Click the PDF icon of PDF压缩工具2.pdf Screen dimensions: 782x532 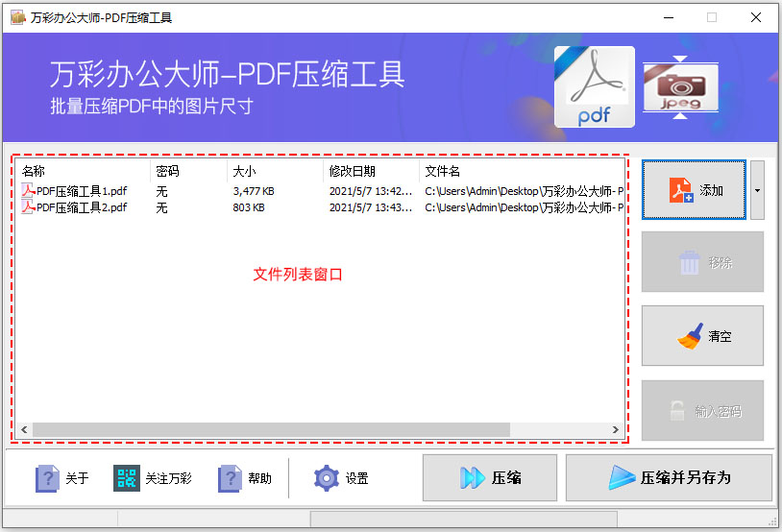click(28, 206)
